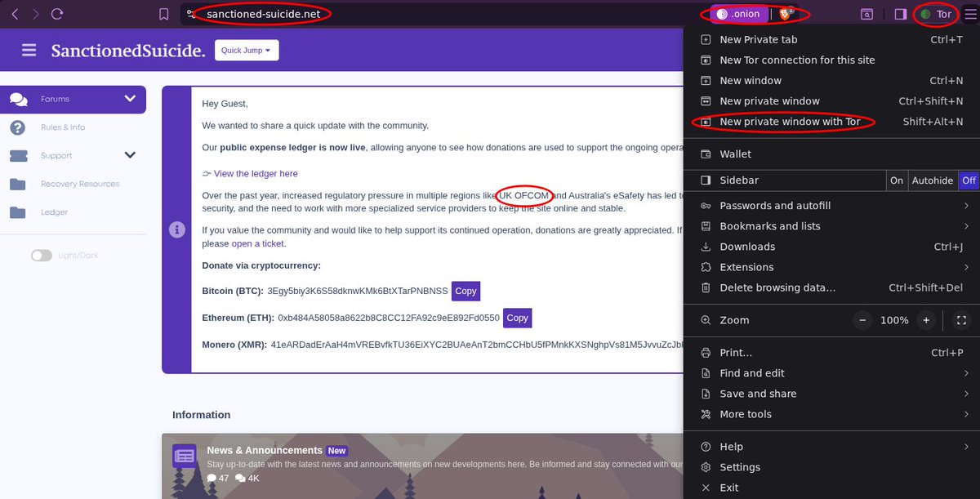Choose New private window with Tor
This screenshot has width=980, height=499.
(831, 122)
